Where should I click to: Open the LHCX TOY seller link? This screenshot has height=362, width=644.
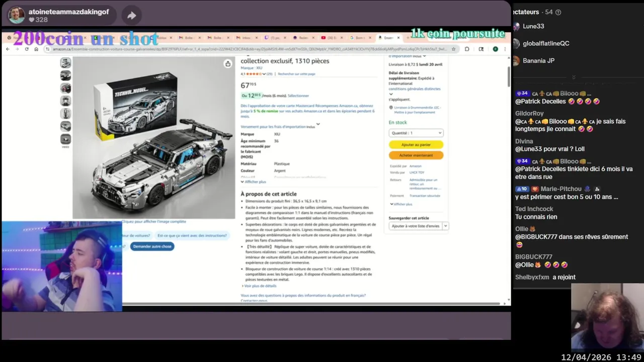coord(417,172)
